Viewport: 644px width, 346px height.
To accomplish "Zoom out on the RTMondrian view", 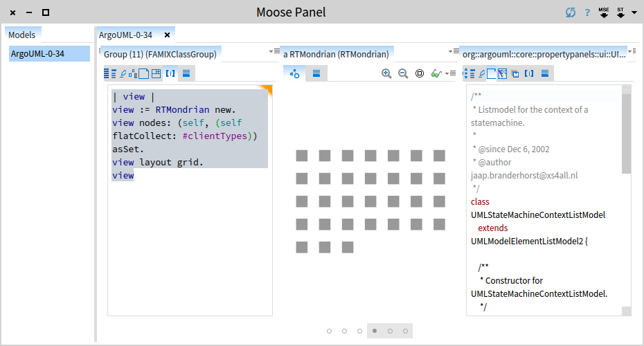I will (x=403, y=73).
